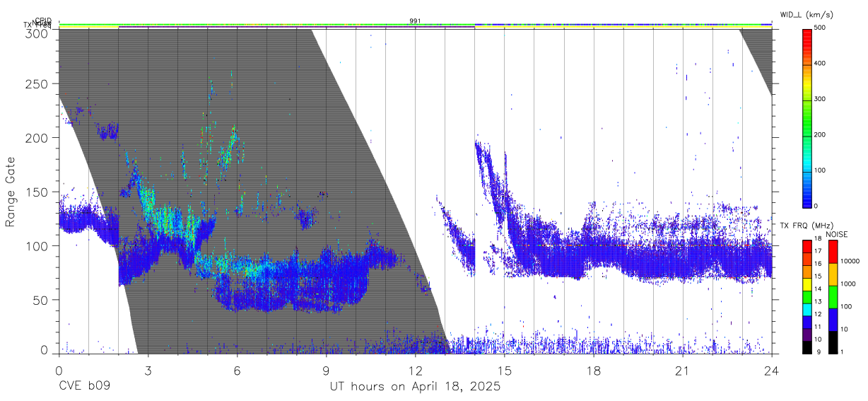The height and width of the screenshot is (401, 868).
Task: Click the 11 label on the TX FRQ scale
Action: click(x=819, y=327)
